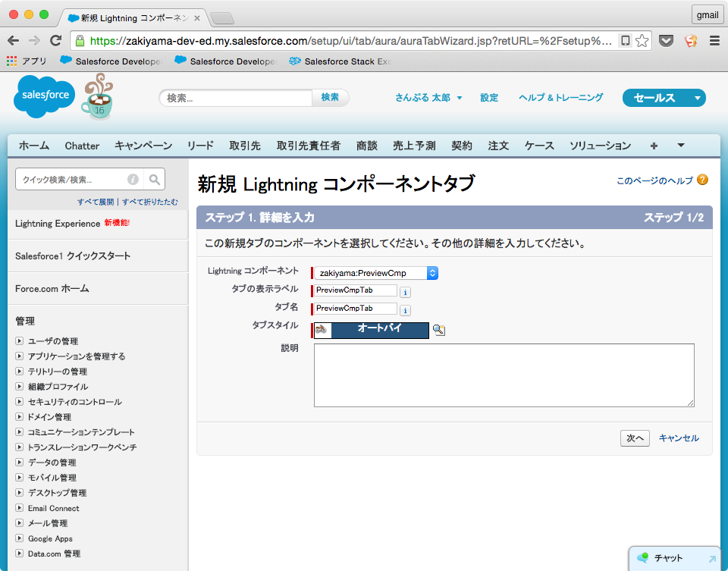Click the このページのヘルプ link
728x571 pixels.
[654, 180]
